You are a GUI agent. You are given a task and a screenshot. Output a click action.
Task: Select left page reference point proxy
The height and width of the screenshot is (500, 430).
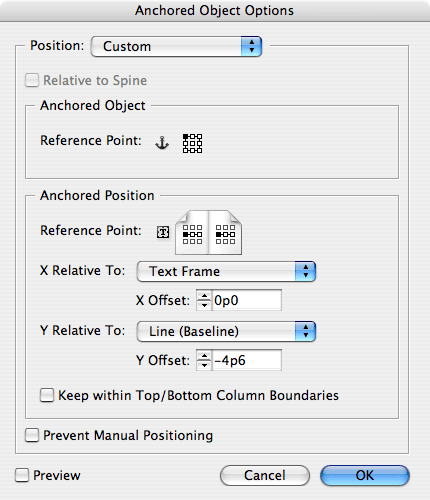(192, 234)
